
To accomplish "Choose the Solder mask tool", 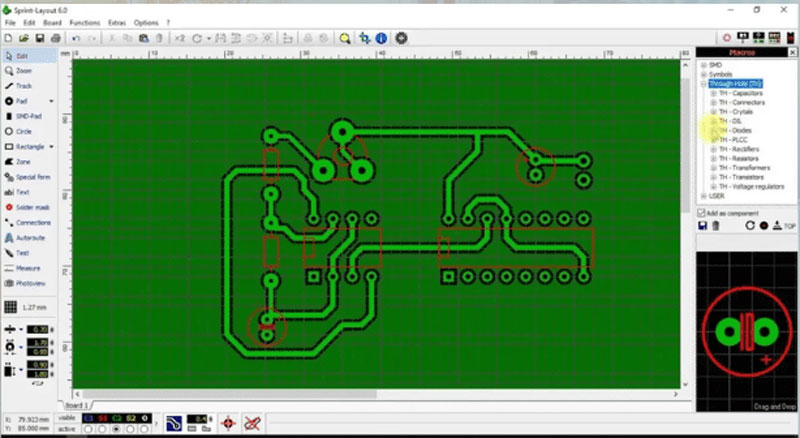I will coord(28,207).
